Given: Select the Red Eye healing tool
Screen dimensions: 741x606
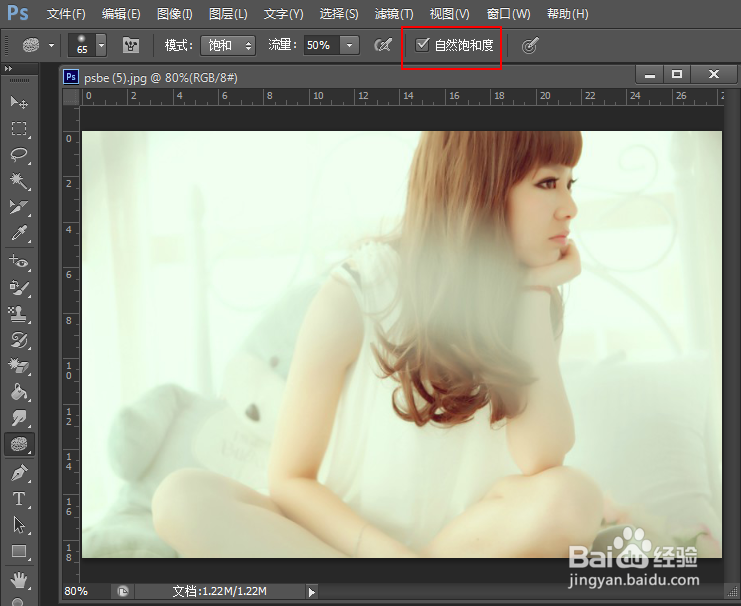Looking at the screenshot, I should (x=19, y=261).
